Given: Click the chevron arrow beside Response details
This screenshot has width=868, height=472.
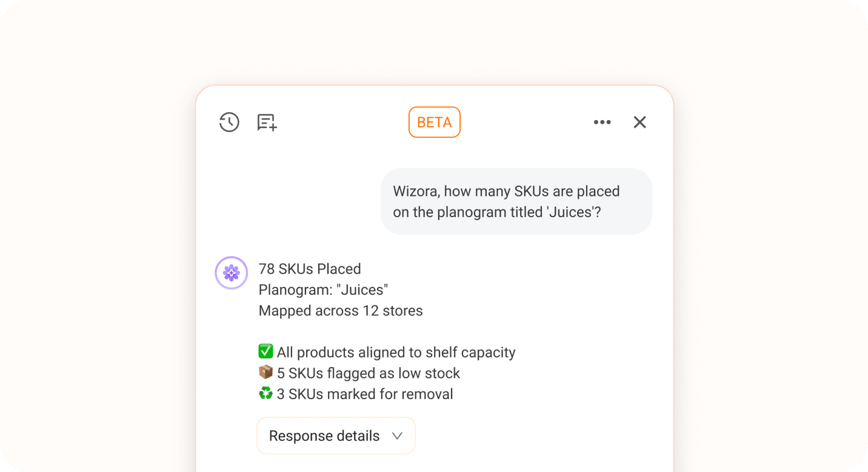Looking at the screenshot, I should 397,436.
